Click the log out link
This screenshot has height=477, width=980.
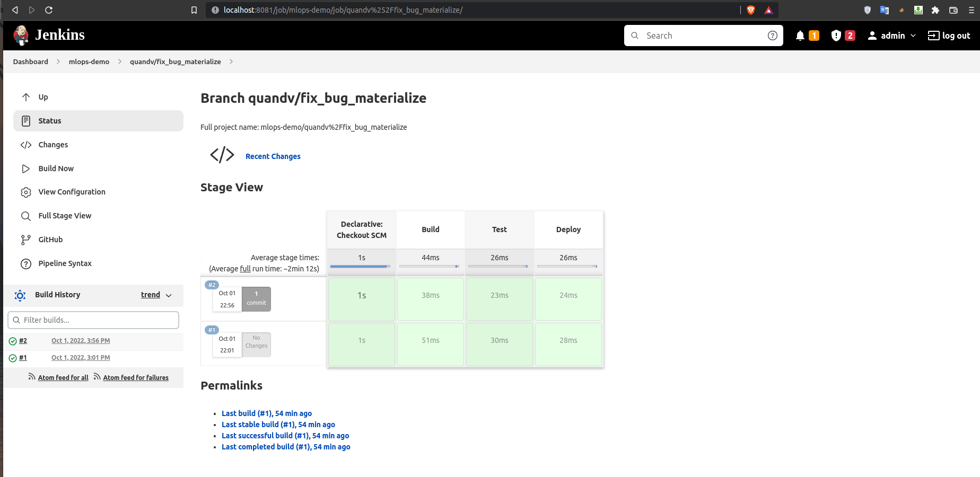pos(949,36)
